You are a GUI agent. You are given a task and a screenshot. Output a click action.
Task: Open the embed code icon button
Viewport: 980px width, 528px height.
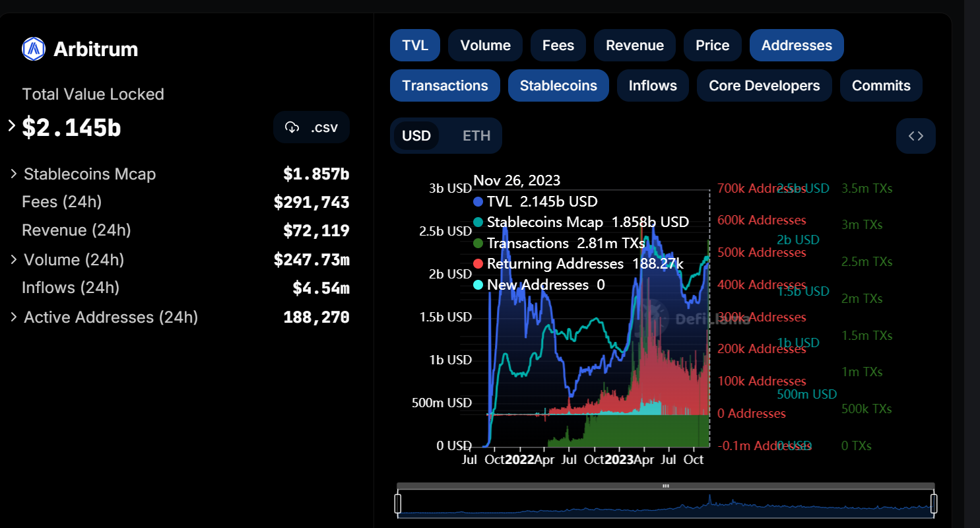coord(916,136)
